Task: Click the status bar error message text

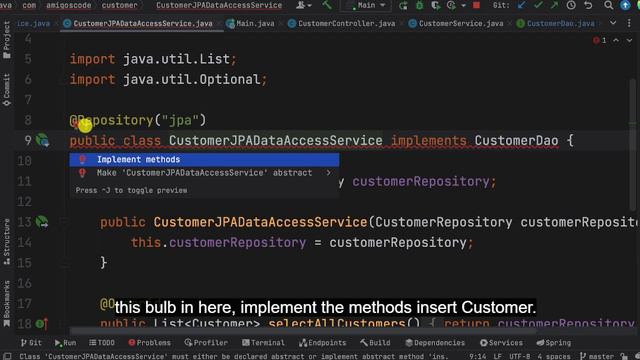Action: (233, 356)
